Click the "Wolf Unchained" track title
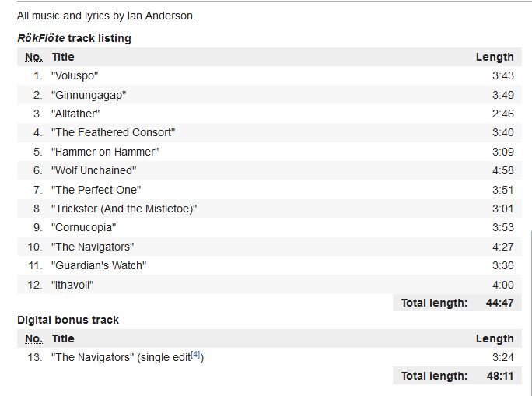Viewport: 532px width, 396px height. click(93, 170)
